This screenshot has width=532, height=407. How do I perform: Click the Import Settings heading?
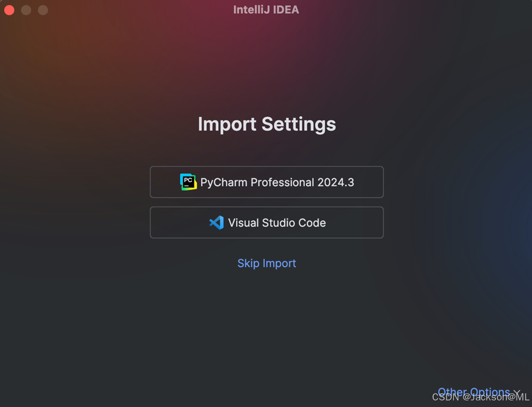267,124
